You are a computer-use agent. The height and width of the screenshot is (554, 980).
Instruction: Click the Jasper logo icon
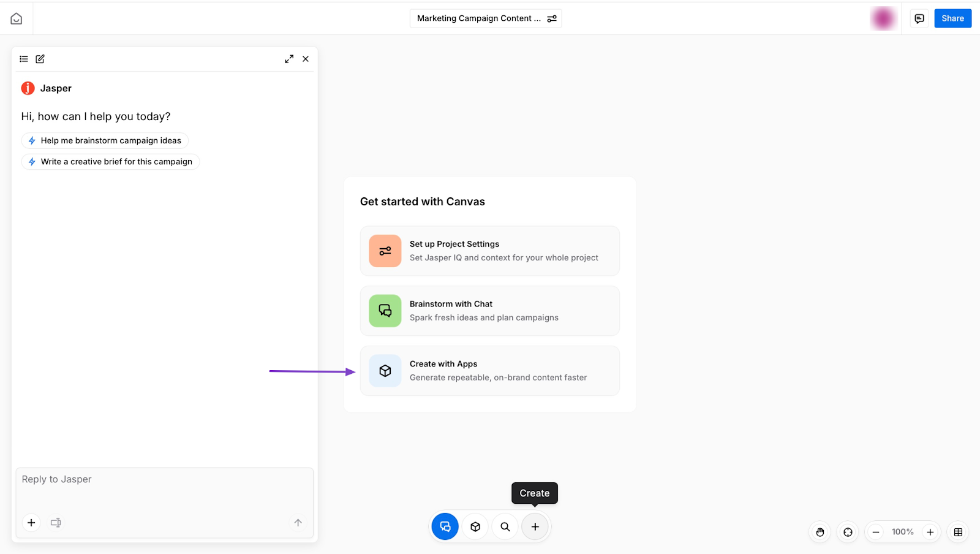tap(28, 88)
